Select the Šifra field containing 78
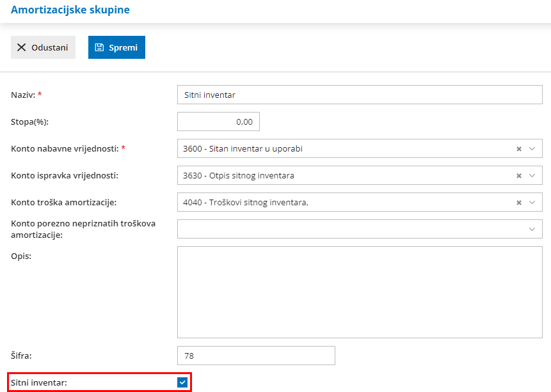Screen dimensions: 551x392 pos(256,356)
